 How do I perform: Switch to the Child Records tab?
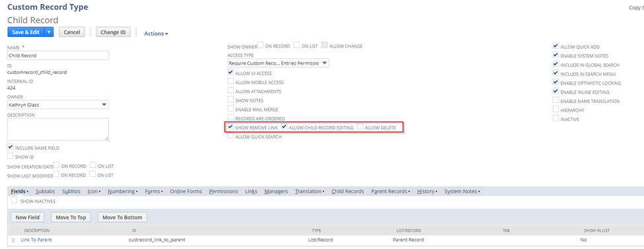click(x=347, y=192)
